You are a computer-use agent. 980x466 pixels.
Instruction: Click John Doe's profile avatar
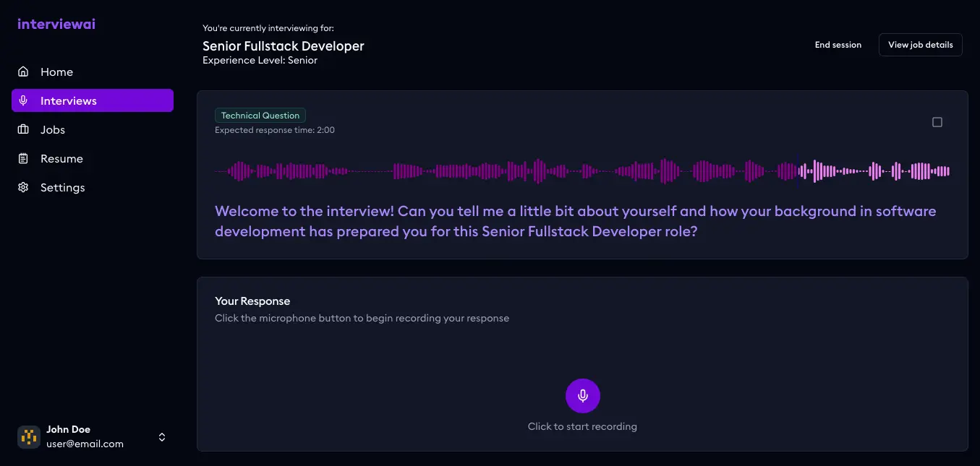[x=29, y=436]
